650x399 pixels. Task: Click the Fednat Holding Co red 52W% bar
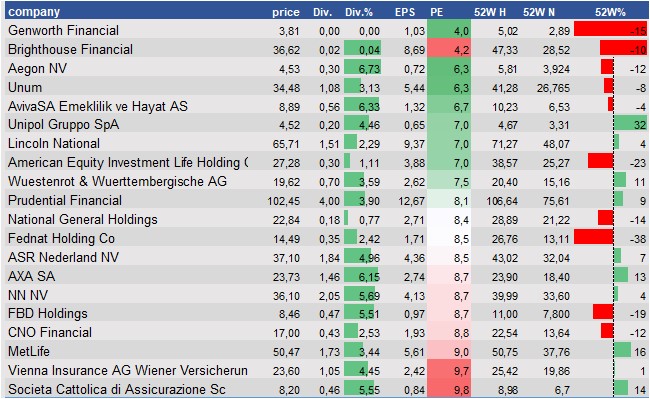[594, 237]
